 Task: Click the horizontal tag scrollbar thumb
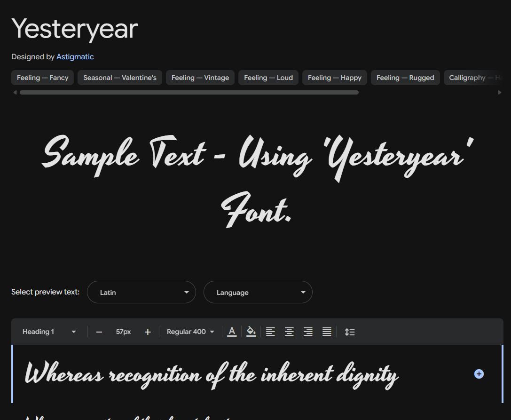[189, 93]
